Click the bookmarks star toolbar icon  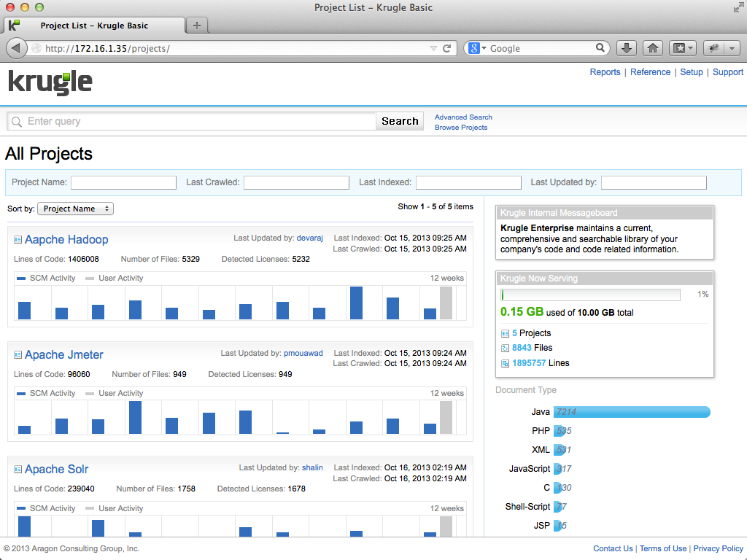(679, 48)
